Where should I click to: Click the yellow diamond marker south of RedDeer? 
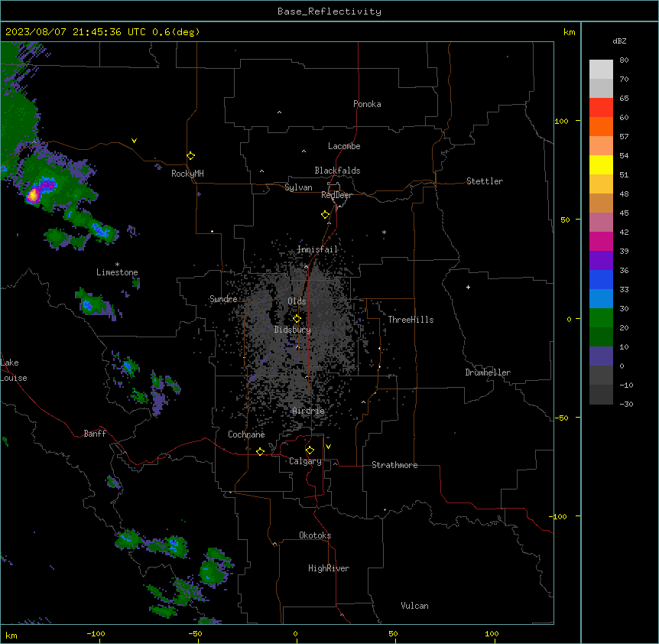(x=325, y=215)
